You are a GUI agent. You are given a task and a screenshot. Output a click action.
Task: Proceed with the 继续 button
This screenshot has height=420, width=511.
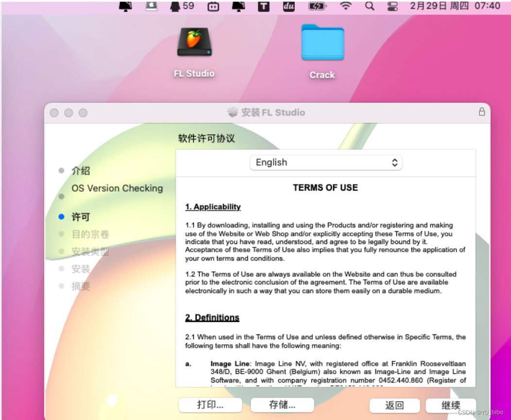tap(451, 405)
